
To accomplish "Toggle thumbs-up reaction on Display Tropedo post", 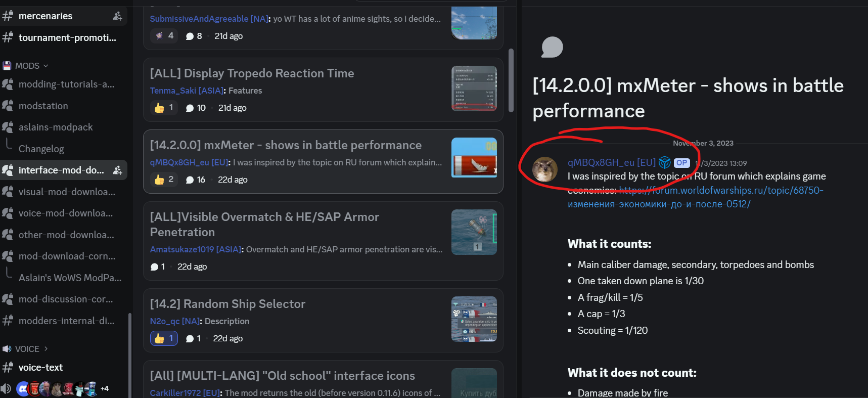I will coord(164,108).
